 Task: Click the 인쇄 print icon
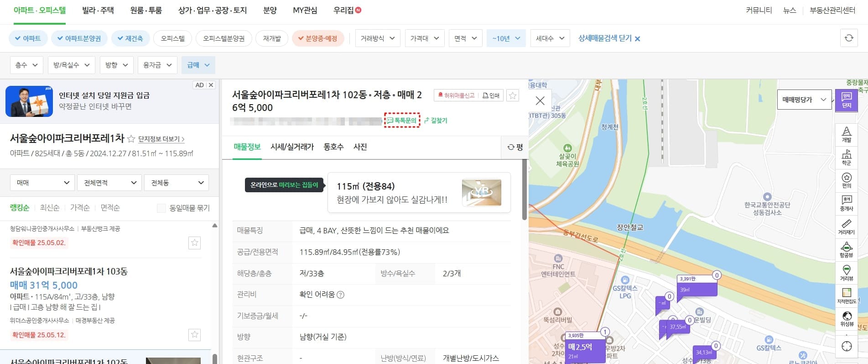pos(491,95)
